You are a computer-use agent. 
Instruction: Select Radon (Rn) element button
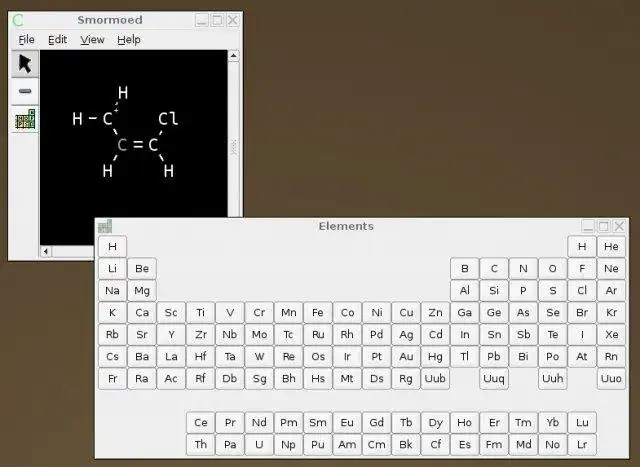pos(611,357)
